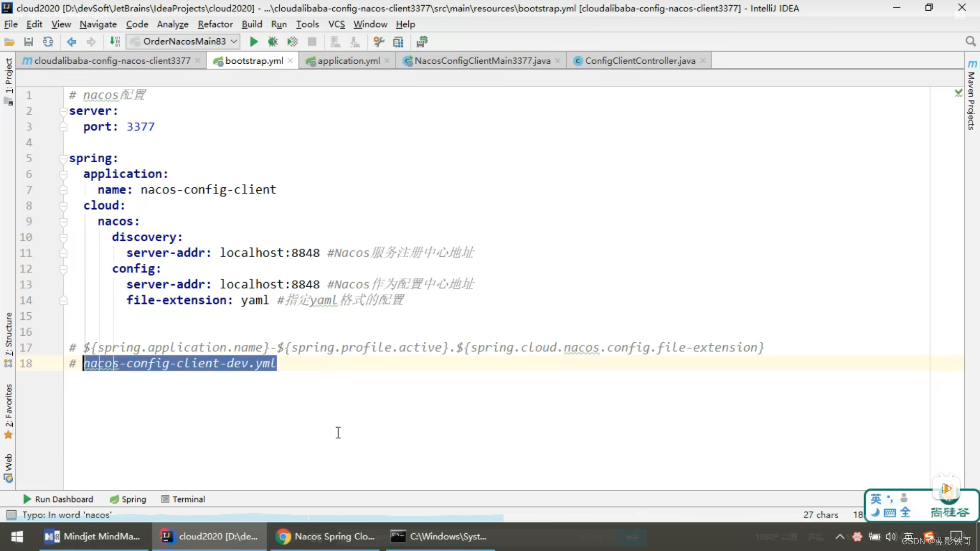Switch to the command prompt taskbar window
This screenshot has height=551, width=980.
(439, 536)
